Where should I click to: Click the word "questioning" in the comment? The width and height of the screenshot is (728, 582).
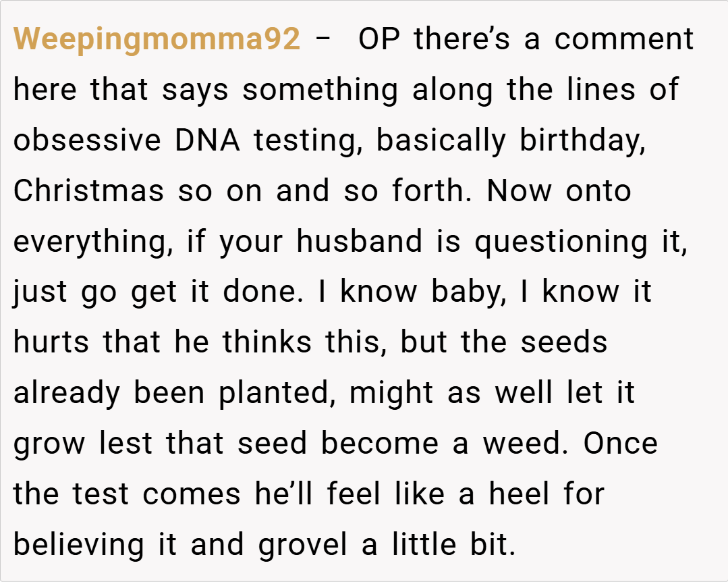tap(561, 242)
